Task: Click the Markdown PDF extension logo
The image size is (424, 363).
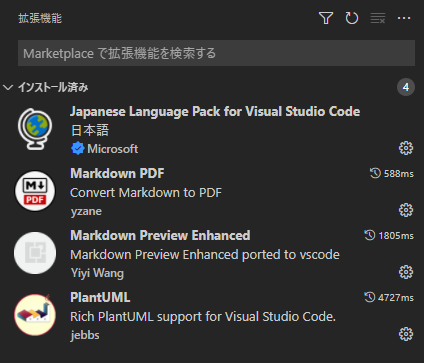Action: 35,191
